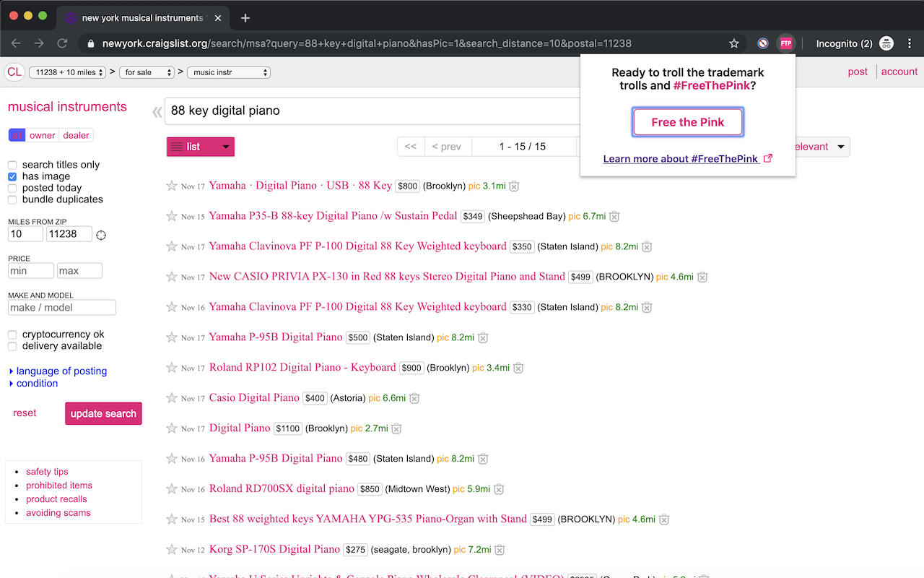Screen dimensions: 924x578
Task: Reload the page
Action: pos(62,43)
